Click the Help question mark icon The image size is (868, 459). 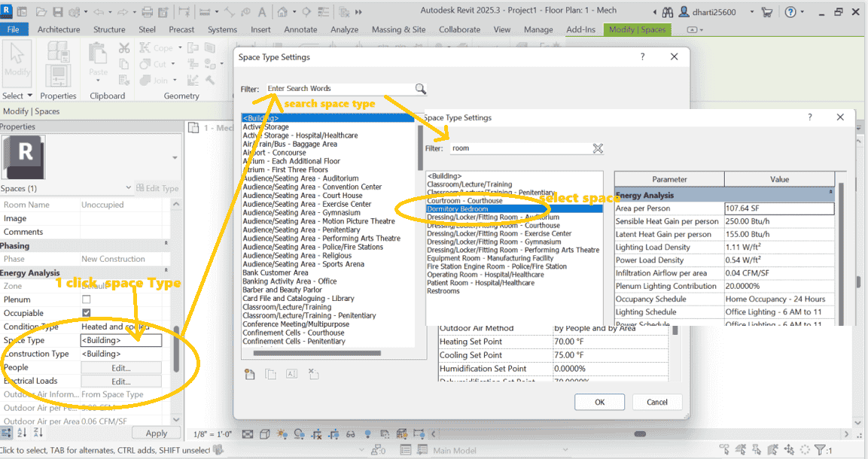(790, 11)
